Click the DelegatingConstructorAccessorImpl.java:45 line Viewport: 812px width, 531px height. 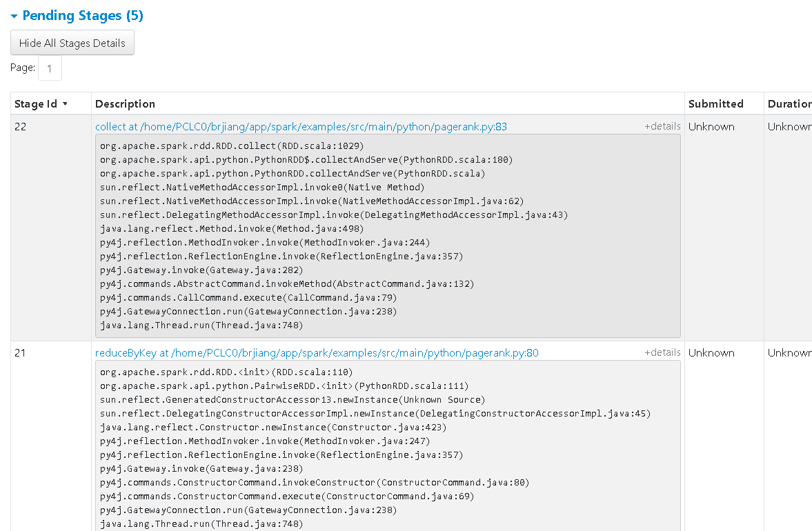point(375,414)
